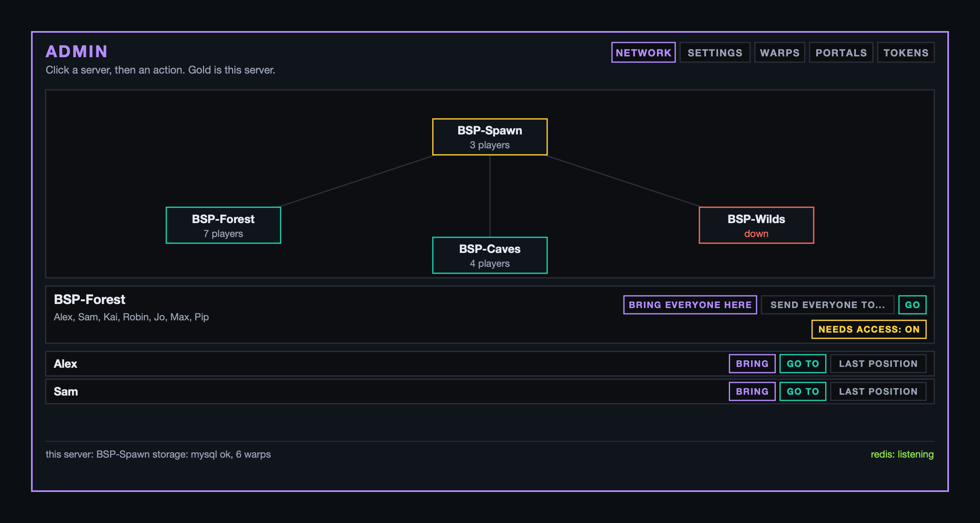Send Sam to last position
The height and width of the screenshot is (523, 980).
[x=878, y=391]
